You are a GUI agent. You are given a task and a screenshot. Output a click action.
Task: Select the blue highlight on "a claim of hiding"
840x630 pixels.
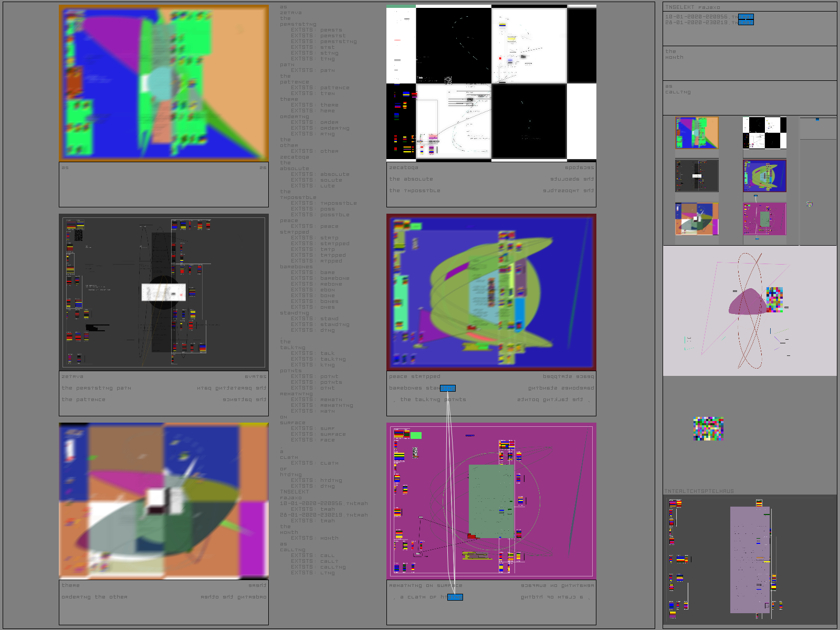point(455,597)
